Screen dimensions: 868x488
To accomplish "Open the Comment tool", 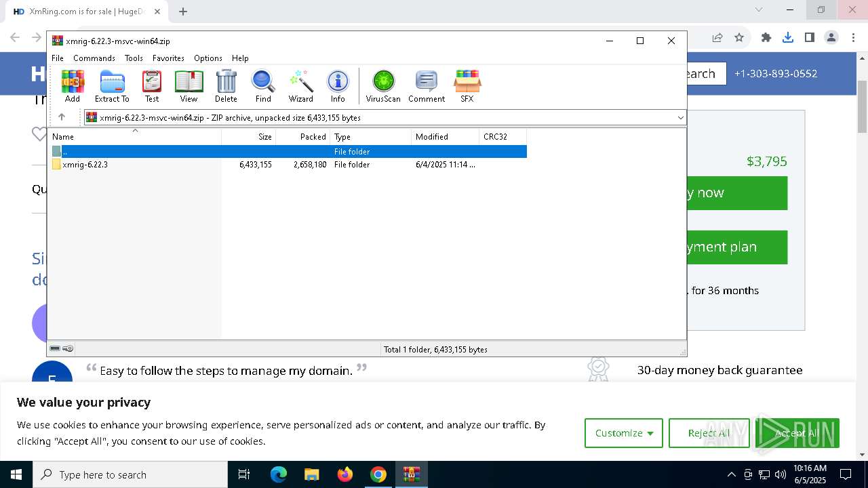I will point(427,86).
